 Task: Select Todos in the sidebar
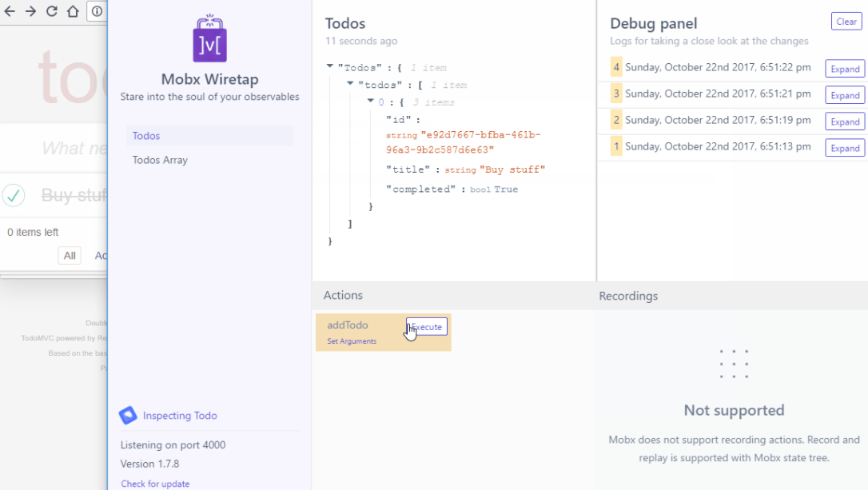tap(145, 136)
